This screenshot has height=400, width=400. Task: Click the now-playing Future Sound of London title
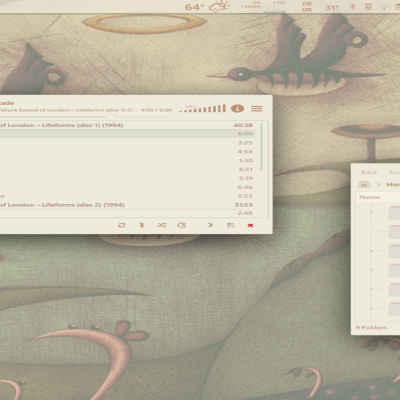(x=68, y=110)
